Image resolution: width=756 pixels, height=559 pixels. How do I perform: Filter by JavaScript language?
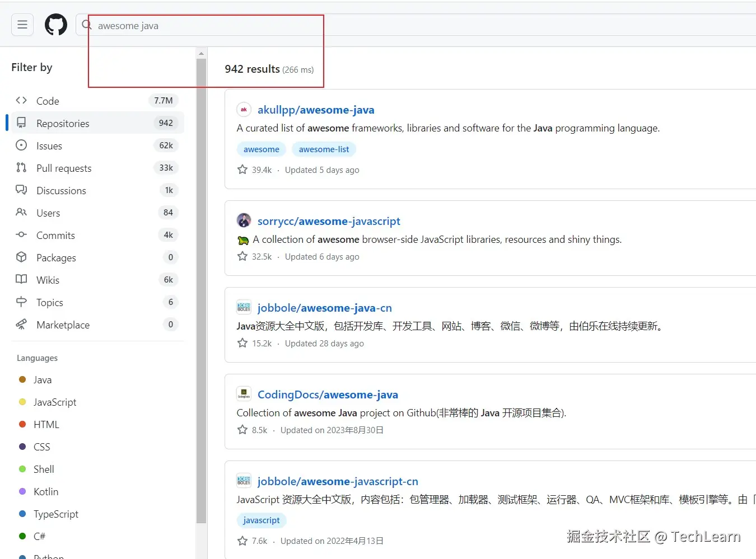55,402
